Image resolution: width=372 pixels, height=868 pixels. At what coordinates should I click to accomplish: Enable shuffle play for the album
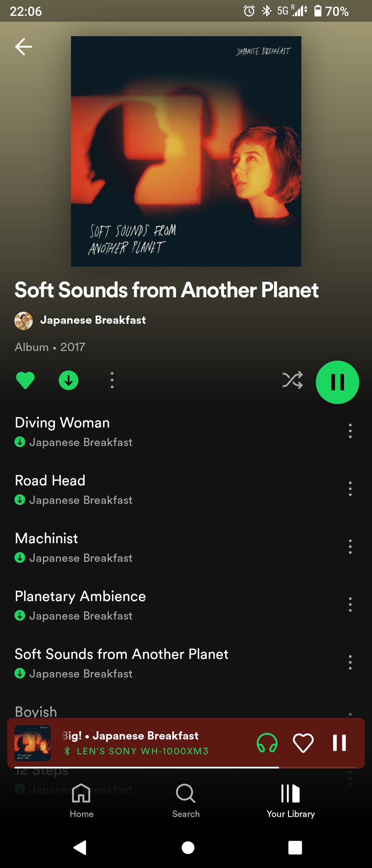(x=293, y=380)
